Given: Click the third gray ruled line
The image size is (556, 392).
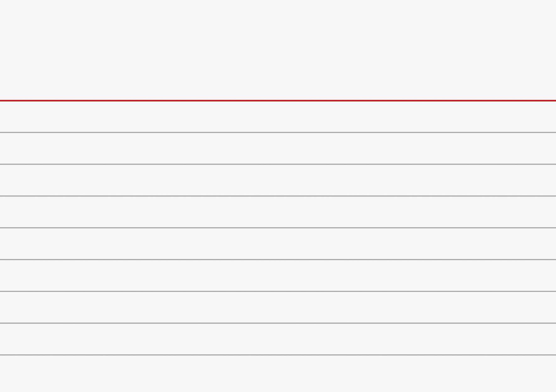Looking at the screenshot, I should click(x=278, y=196).
